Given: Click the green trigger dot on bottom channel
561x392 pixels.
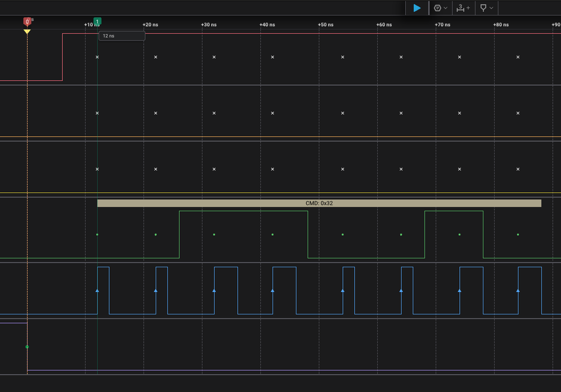Looking at the screenshot, I should tap(27, 347).
